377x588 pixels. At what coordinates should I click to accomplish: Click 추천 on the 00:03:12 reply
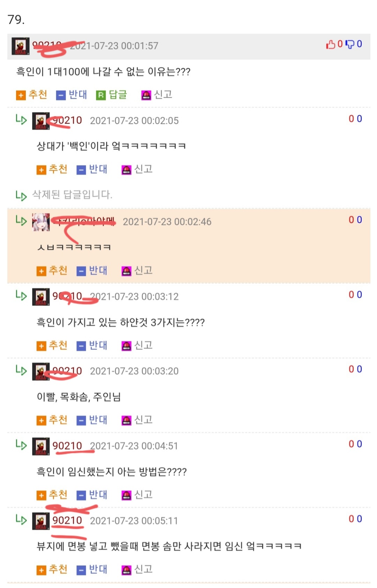tap(52, 346)
